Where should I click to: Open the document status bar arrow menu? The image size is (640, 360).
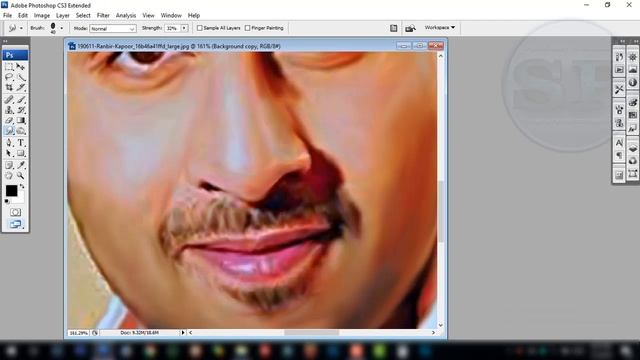pos(183,333)
